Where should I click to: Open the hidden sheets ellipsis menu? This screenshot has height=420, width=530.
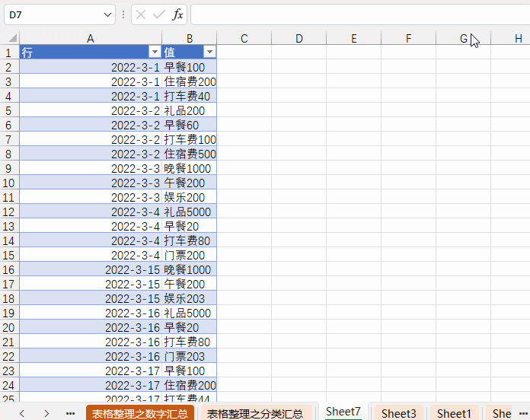(x=70, y=413)
